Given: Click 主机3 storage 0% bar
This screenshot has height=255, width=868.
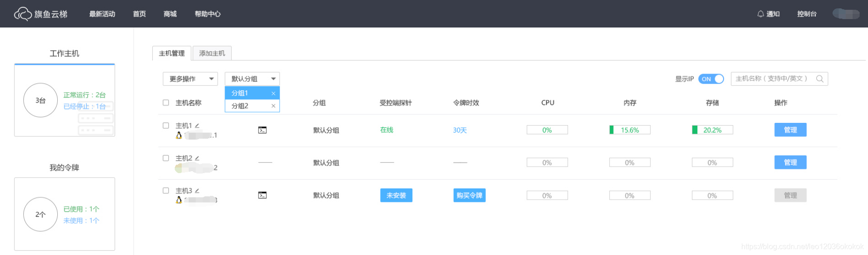Looking at the screenshot, I should 712,195.
